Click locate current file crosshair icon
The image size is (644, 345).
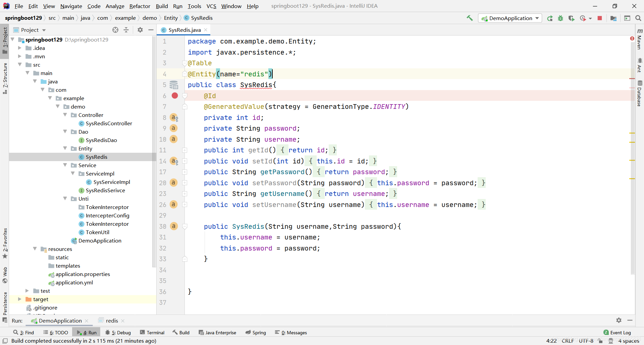pyautogui.click(x=115, y=30)
